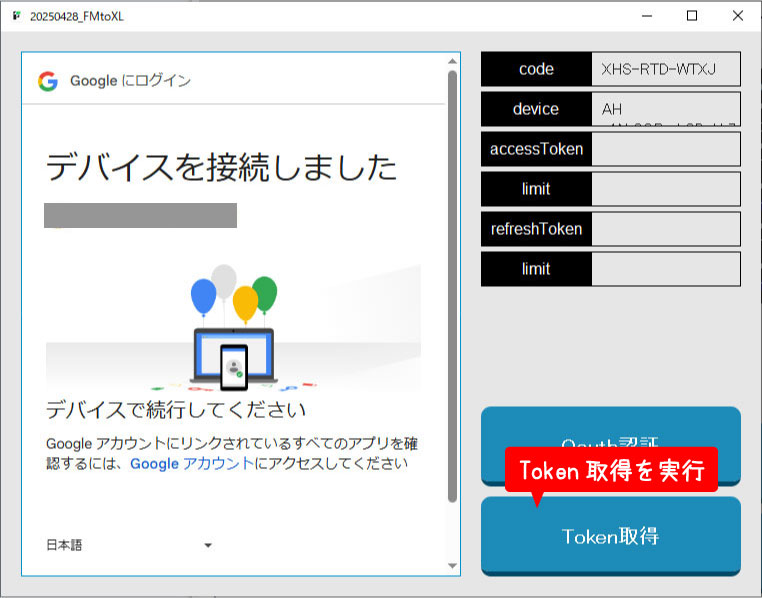Image resolution: width=762 pixels, height=598 pixels.
Task: Click the Google logo icon
Action: click(48, 81)
